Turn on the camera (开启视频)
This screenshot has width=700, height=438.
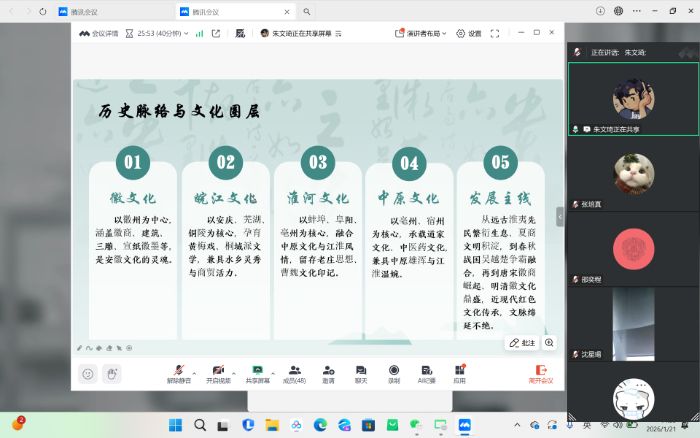tap(217, 372)
